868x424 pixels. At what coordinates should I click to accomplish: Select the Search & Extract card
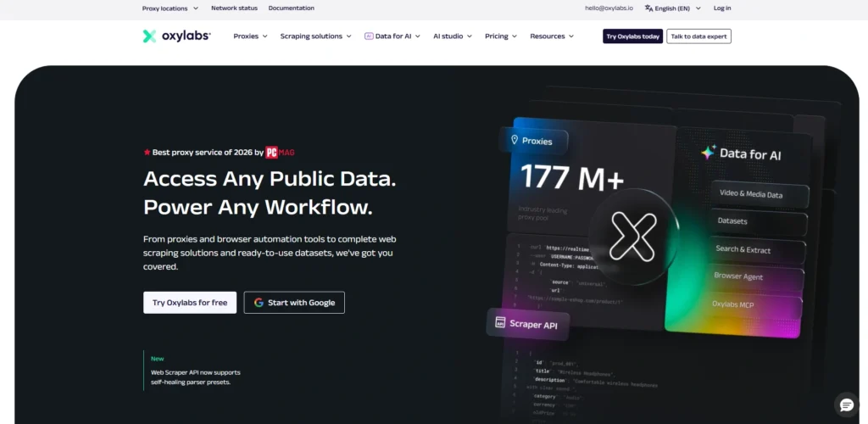coord(758,249)
